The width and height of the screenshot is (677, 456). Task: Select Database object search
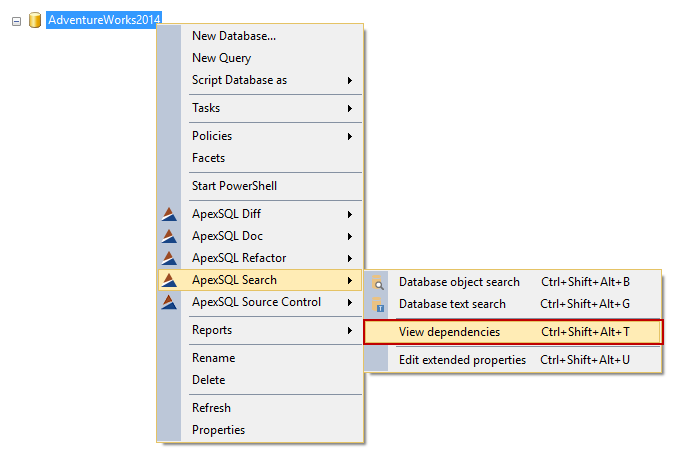[x=513, y=282]
